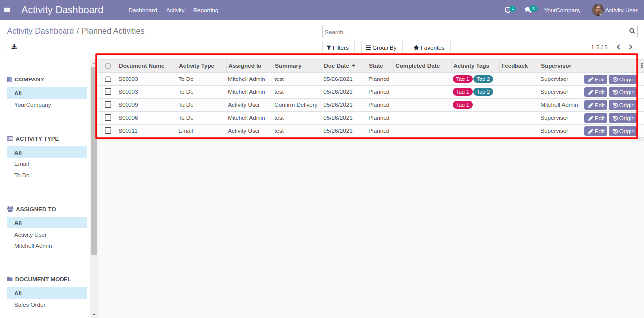Click the Feedback column header

[x=519, y=66]
